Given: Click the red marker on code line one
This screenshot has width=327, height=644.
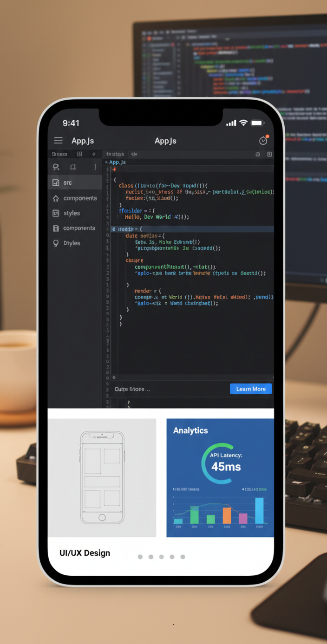Looking at the screenshot, I should (x=114, y=170).
